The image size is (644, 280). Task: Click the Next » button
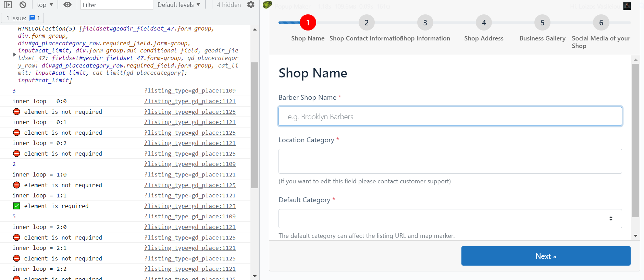(x=546, y=256)
